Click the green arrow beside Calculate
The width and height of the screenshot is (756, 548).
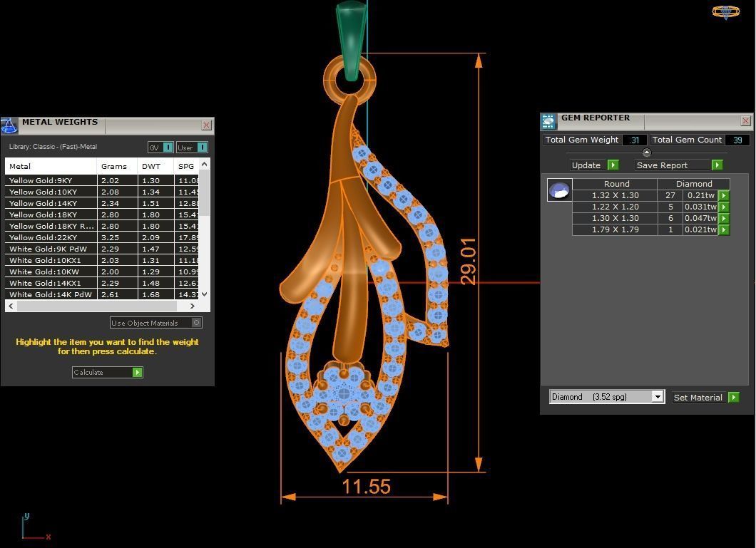tap(138, 372)
